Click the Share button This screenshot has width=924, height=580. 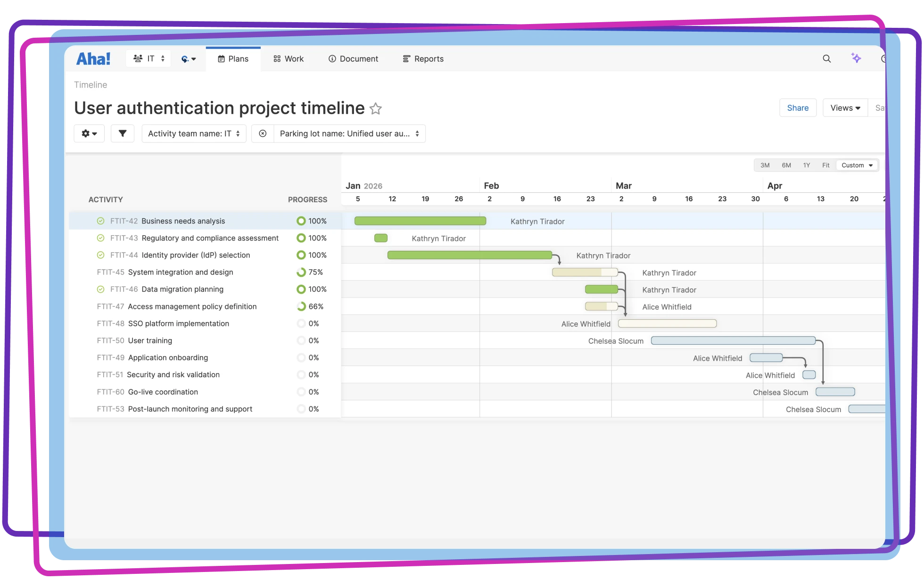(x=798, y=108)
